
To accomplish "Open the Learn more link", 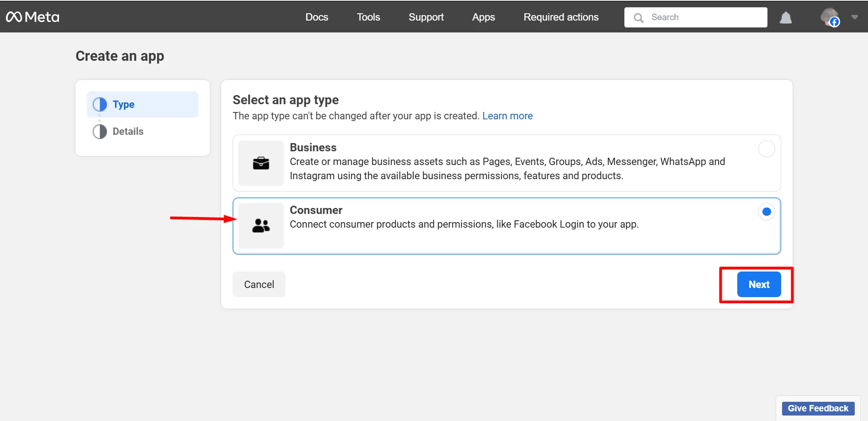I will coord(507,116).
